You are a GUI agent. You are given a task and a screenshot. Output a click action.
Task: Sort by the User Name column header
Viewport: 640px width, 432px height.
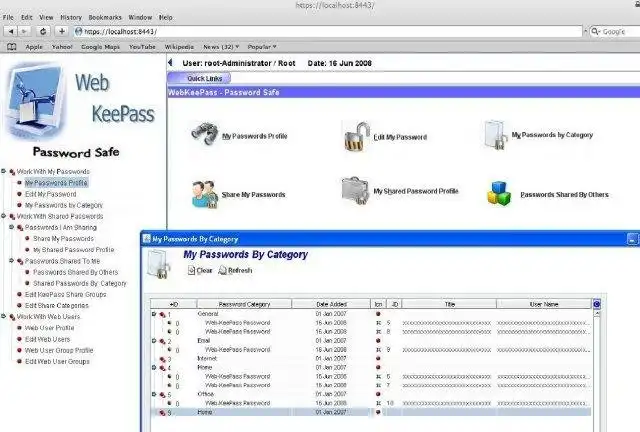coord(544,304)
